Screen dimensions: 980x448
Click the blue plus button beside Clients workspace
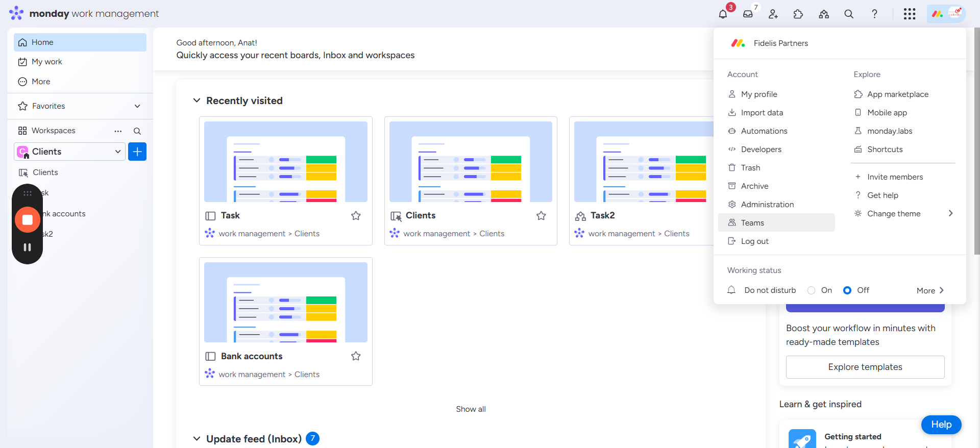[137, 152]
